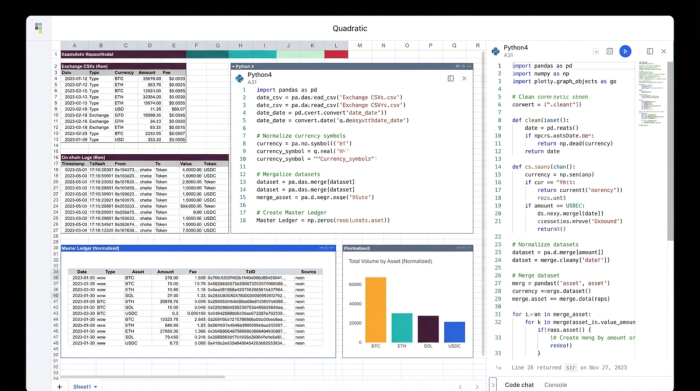The width and height of the screenshot is (700, 391).
Task: Click the Python 4 code cell title bar
Action: point(352,67)
